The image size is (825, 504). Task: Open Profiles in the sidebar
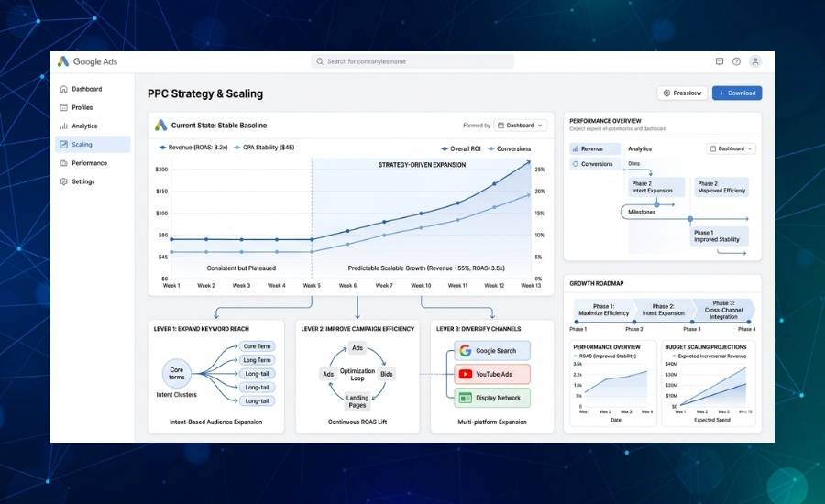(x=93, y=107)
